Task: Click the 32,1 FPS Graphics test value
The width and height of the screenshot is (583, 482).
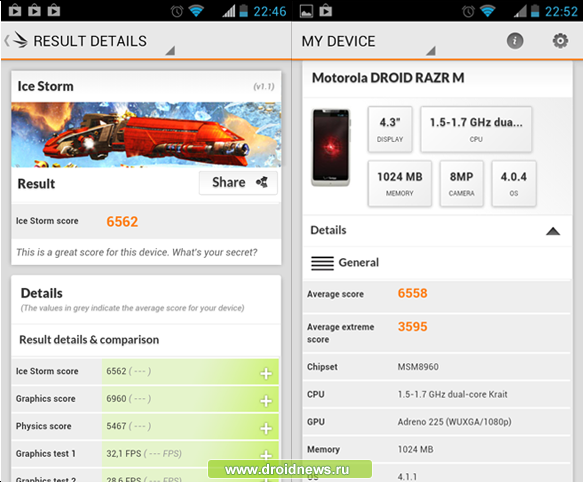Action: tap(123, 454)
